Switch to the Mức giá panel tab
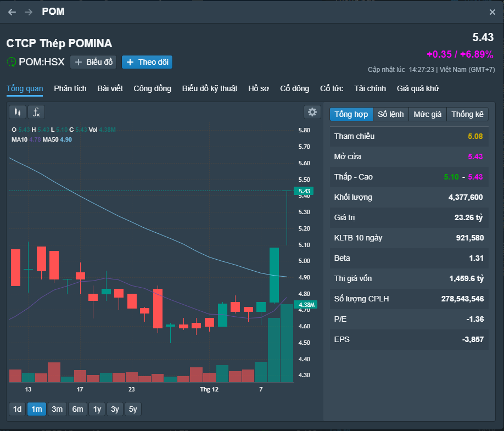The height and width of the screenshot is (431, 504). pyautogui.click(x=428, y=114)
